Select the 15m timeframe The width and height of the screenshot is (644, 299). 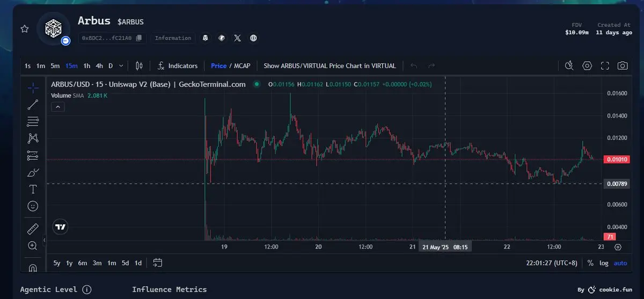pyautogui.click(x=71, y=66)
